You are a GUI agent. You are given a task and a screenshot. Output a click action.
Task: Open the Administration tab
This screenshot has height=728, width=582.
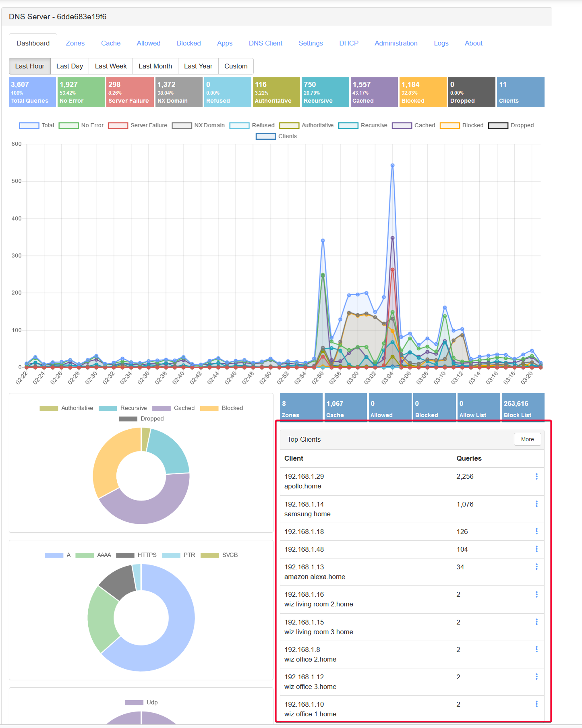point(396,43)
